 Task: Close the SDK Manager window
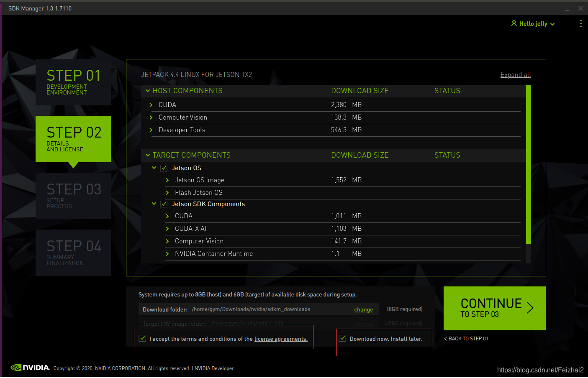581,8
